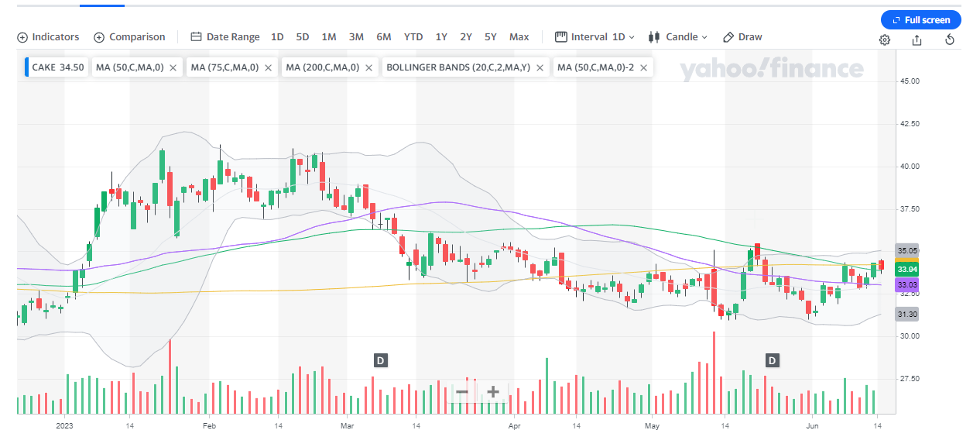Remove the MA (75,C,MA,0) indicator
Viewport: 980px width, 437px height.
(268, 68)
